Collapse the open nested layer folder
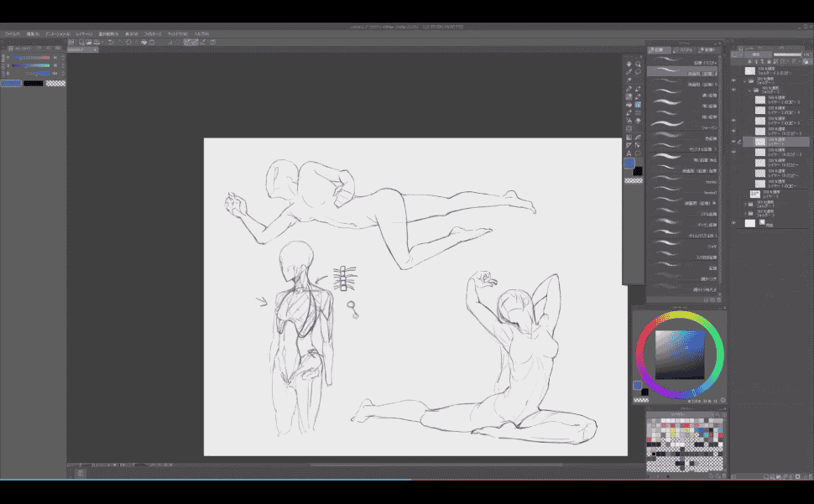 (751, 90)
